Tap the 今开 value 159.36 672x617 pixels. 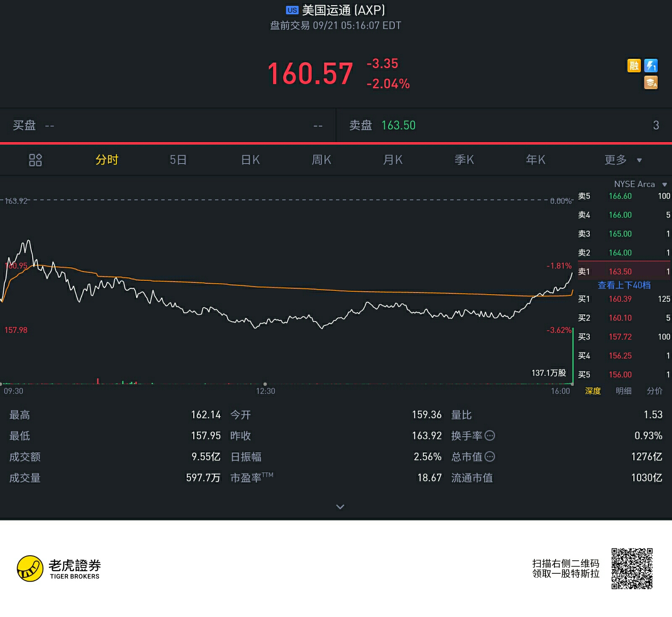tap(427, 415)
